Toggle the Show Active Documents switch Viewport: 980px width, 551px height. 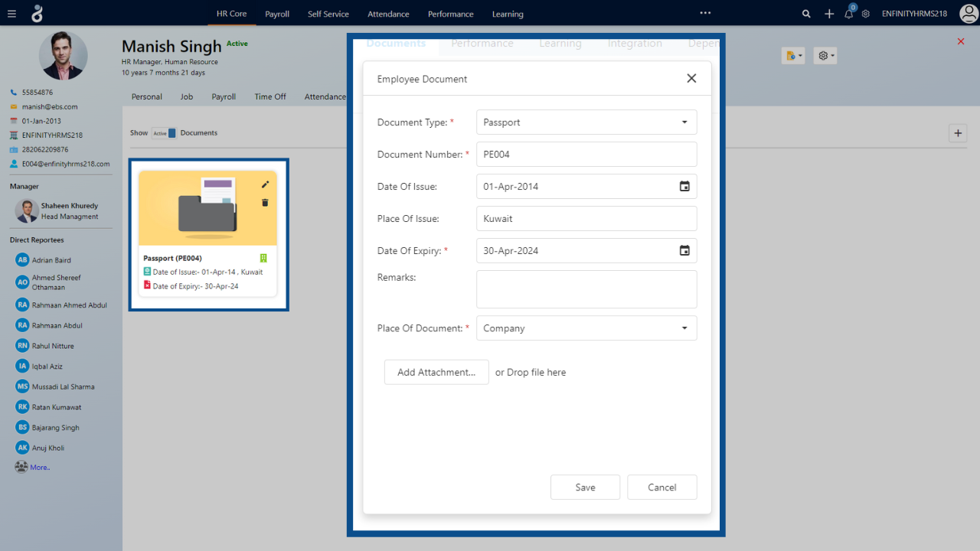point(164,133)
